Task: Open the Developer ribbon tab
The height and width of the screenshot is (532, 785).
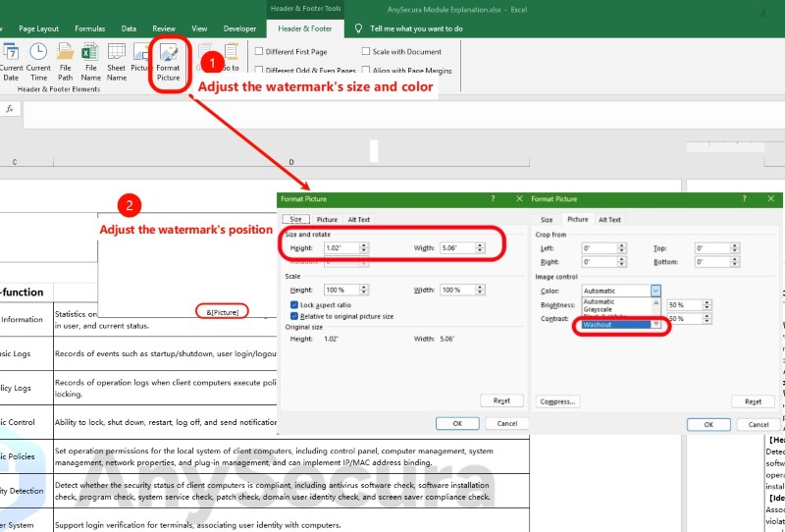Action: [x=239, y=28]
